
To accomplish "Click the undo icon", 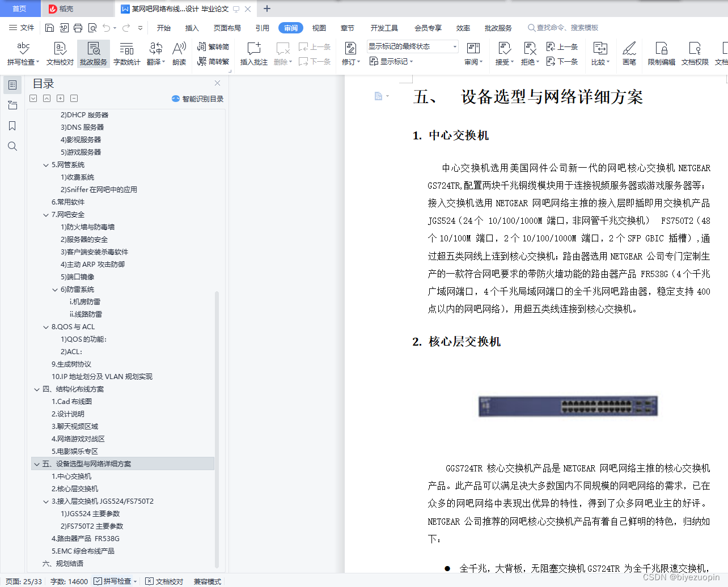I will [106, 28].
